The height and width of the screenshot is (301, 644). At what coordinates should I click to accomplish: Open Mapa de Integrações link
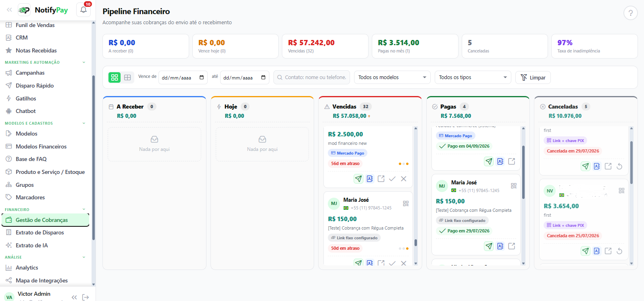click(46, 280)
